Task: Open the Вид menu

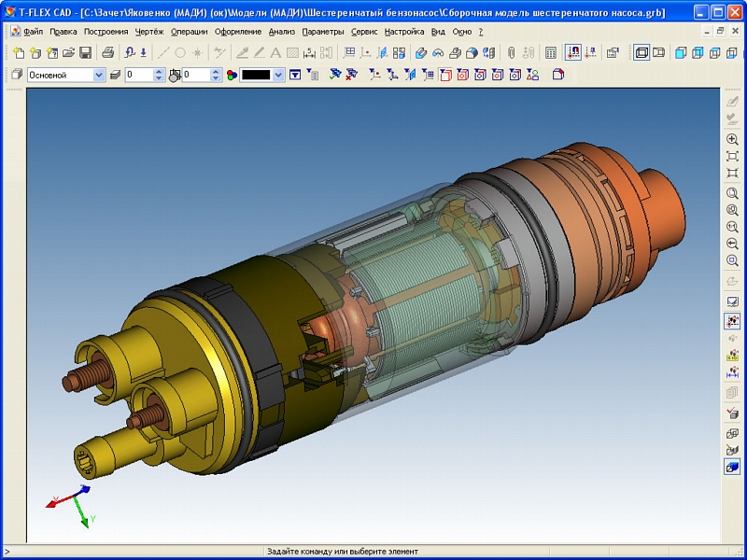Action: [438, 32]
